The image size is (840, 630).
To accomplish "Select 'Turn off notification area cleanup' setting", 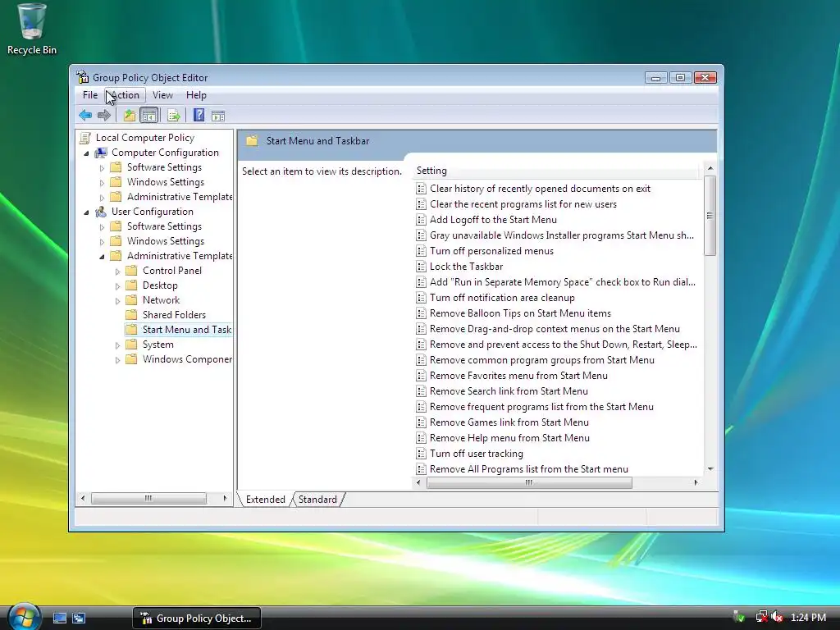I will [502, 298].
